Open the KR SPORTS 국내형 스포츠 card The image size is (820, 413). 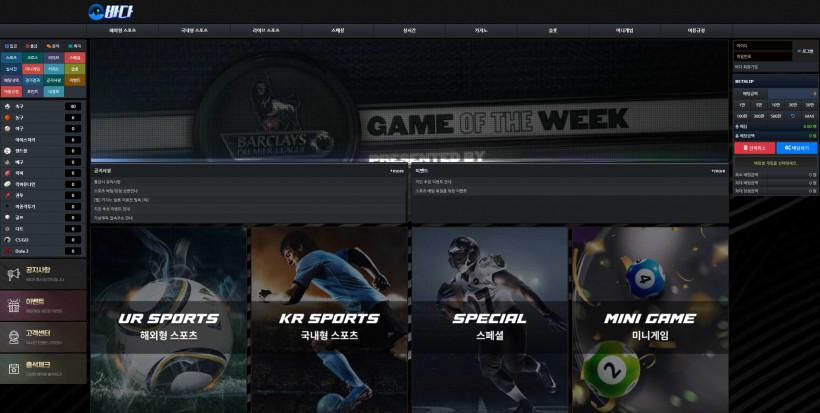click(329, 319)
